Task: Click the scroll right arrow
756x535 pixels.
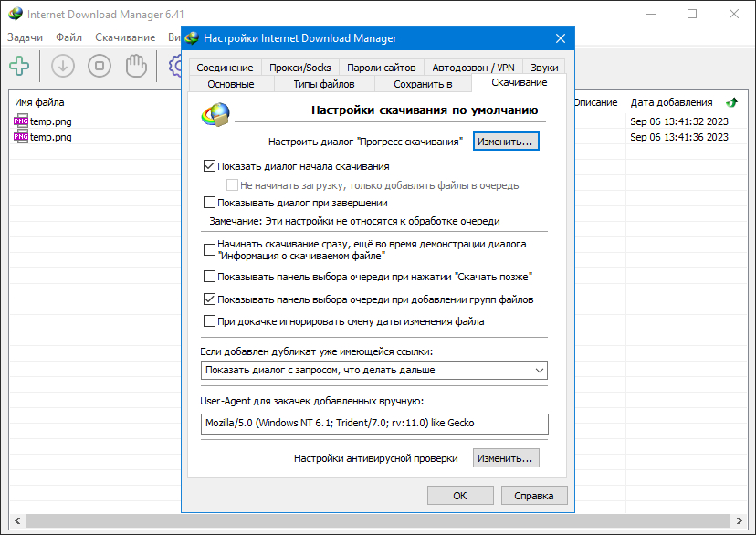Action: 740,520
